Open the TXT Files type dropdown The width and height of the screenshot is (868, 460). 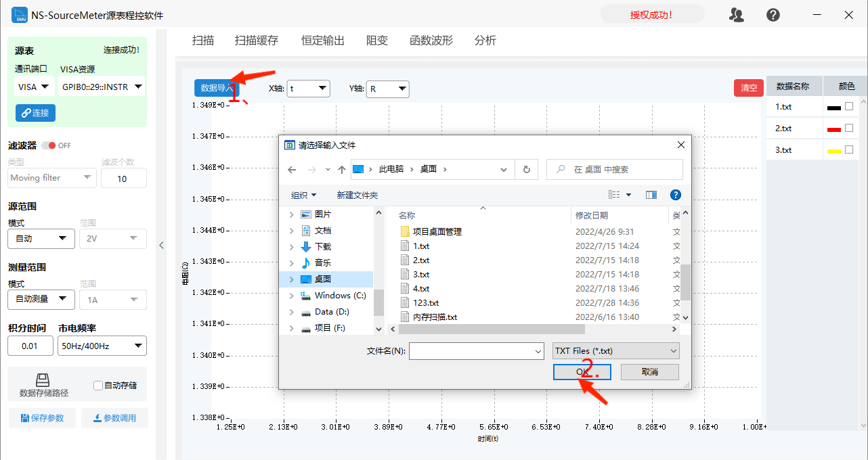tap(616, 350)
